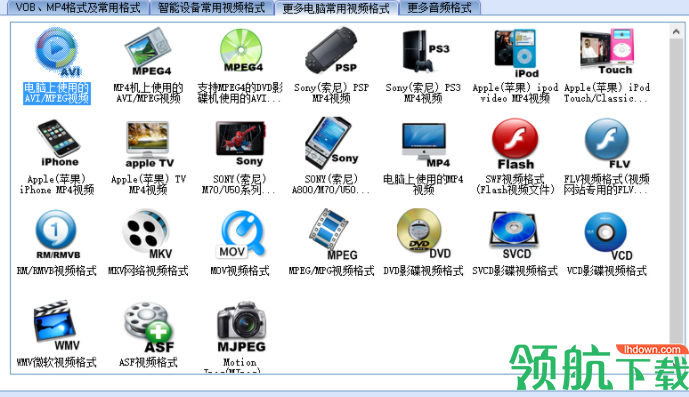Select the MOV QuickTime format icon
Image resolution: width=689 pixels, height=397 pixels.
pyautogui.click(x=241, y=234)
